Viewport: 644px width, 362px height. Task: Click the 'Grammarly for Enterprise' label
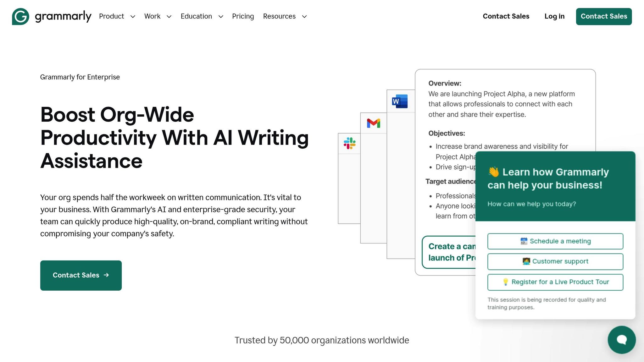[80, 77]
